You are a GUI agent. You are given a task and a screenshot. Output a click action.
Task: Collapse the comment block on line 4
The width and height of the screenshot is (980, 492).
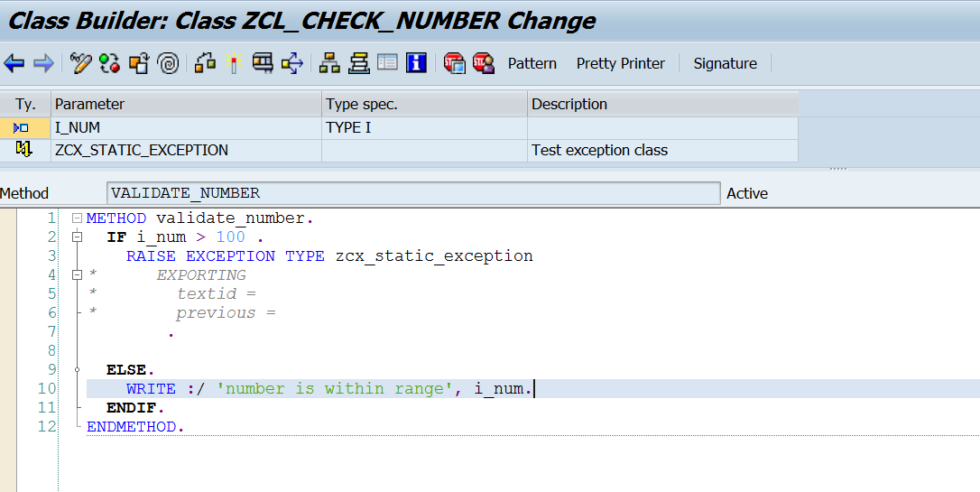(77, 274)
